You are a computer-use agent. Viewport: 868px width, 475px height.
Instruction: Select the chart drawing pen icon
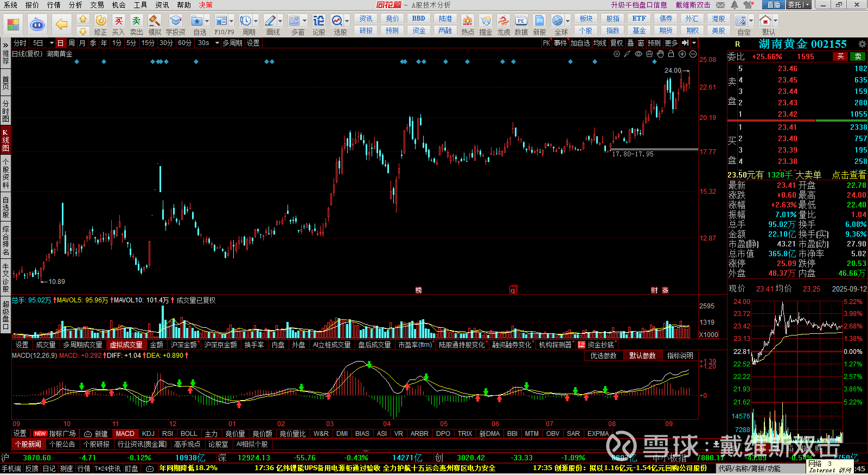[x=627, y=54]
